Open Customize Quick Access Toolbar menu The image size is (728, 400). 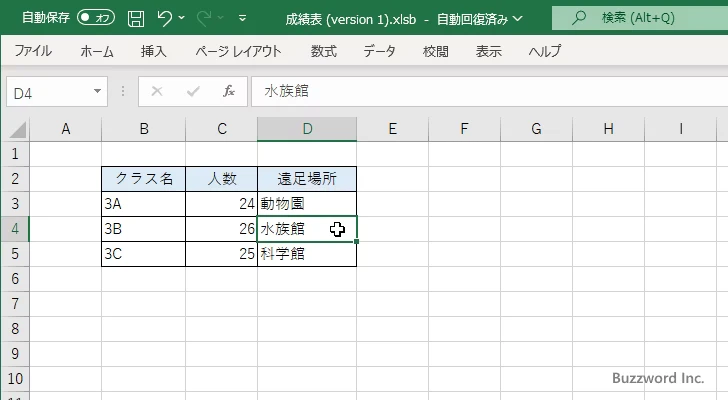[x=242, y=19]
